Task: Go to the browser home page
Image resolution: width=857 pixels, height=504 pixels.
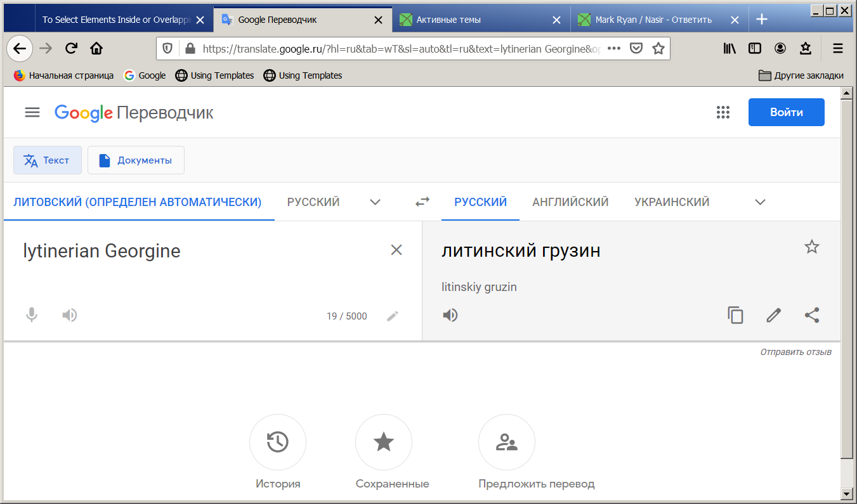Action: (x=96, y=48)
